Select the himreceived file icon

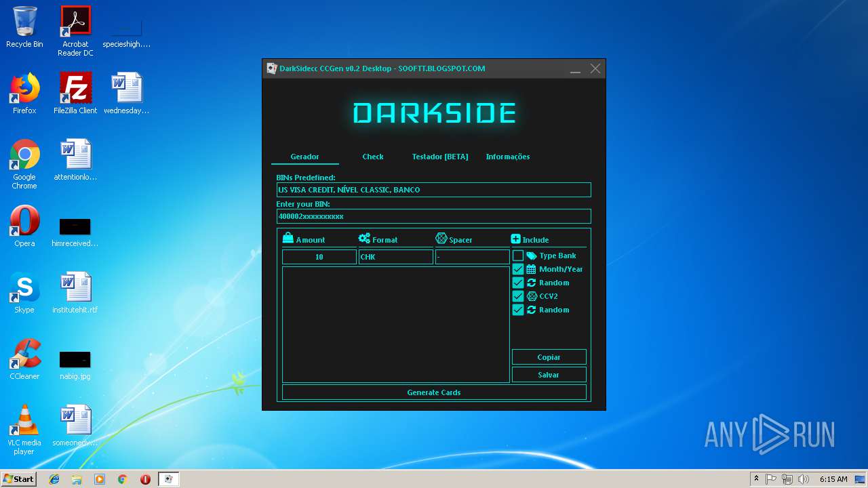pos(75,232)
